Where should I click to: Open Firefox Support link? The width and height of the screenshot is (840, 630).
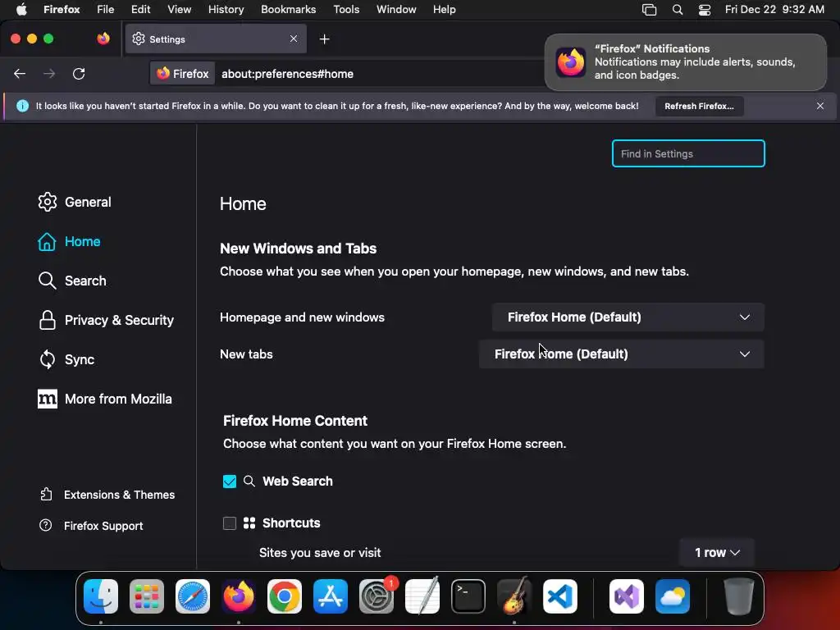coord(91,526)
